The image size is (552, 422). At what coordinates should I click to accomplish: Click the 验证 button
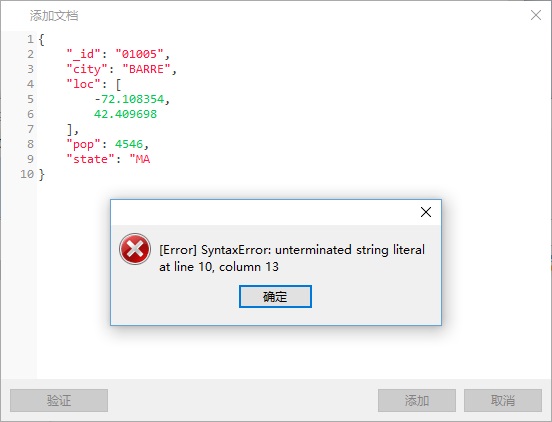[x=59, y=400]
